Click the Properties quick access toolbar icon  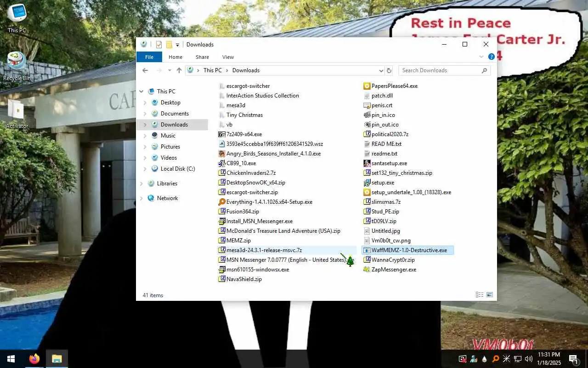[159, 45]
